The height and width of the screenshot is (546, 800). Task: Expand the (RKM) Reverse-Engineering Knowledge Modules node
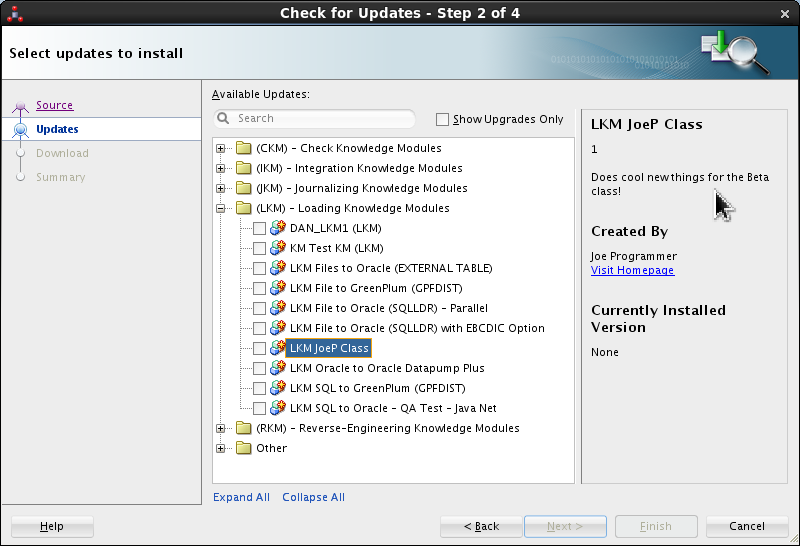(x=220, y=428)
